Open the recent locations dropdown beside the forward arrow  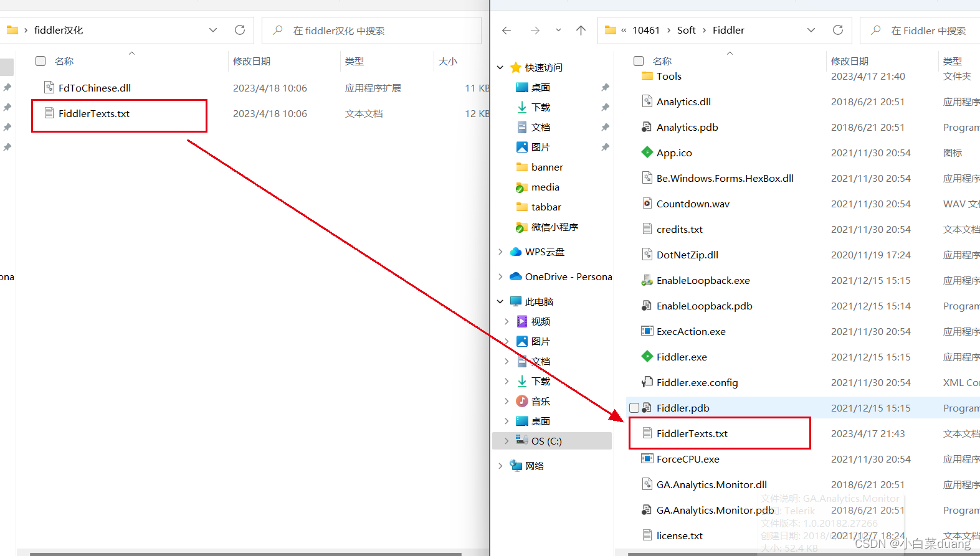tap(558, 30)
